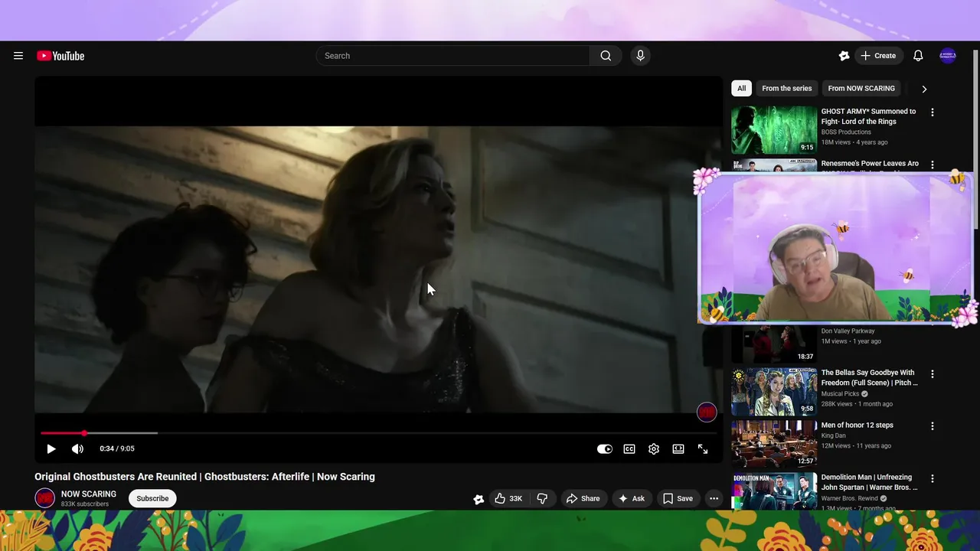Play the video

(x=51, y=449)
